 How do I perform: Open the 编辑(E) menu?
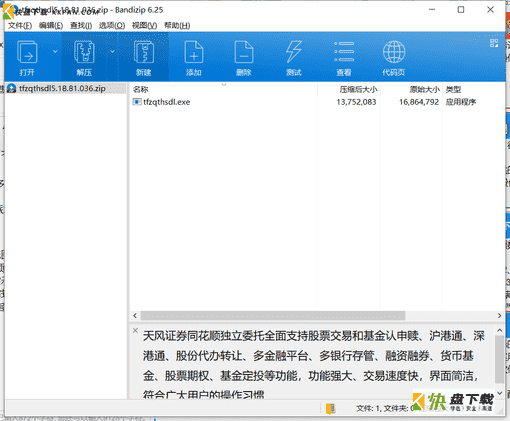point(51,25)
